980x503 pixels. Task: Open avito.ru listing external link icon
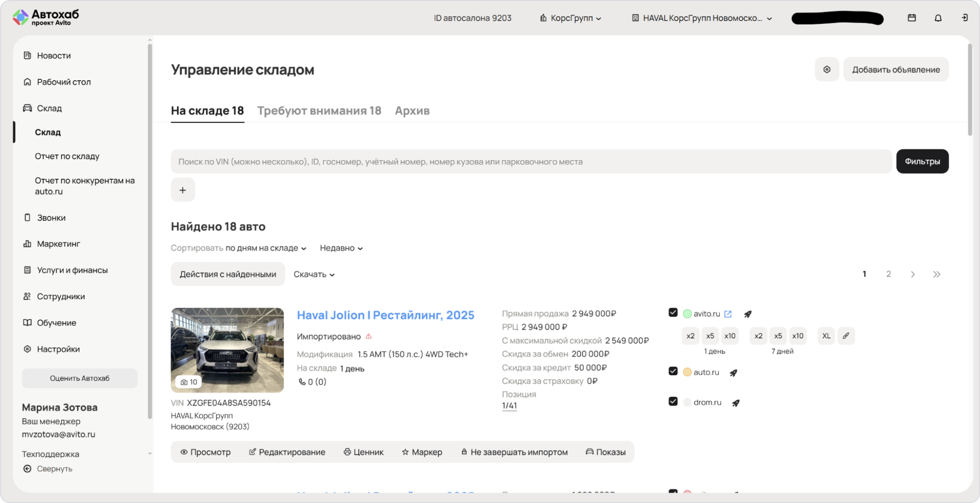728,314
